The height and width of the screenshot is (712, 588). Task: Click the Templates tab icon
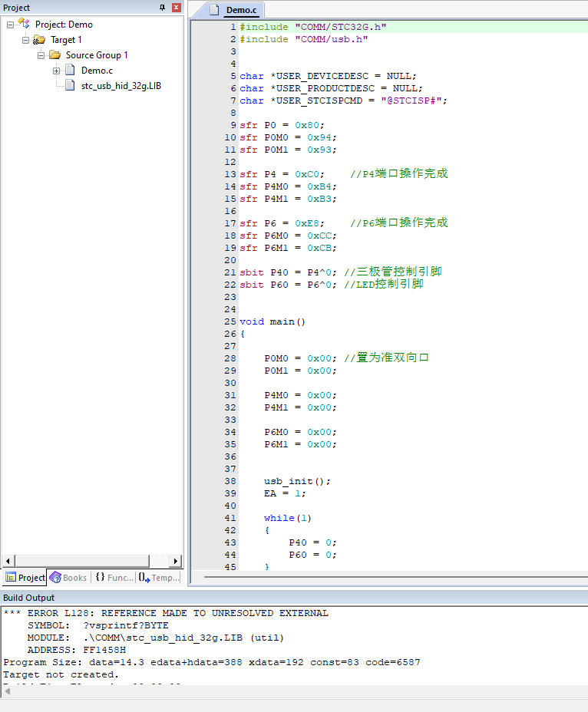click(x=144, y=578)
